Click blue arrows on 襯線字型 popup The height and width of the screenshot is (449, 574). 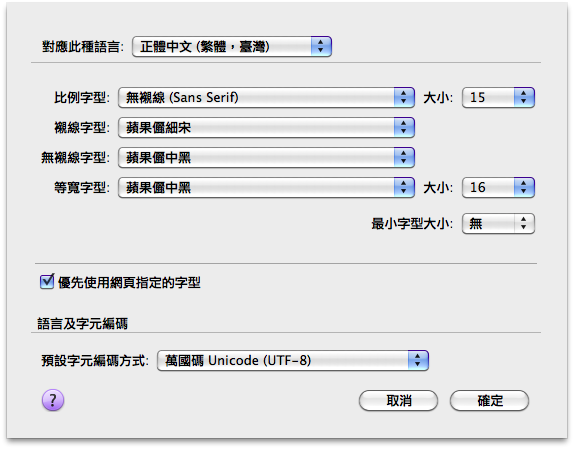click(404, 127)
